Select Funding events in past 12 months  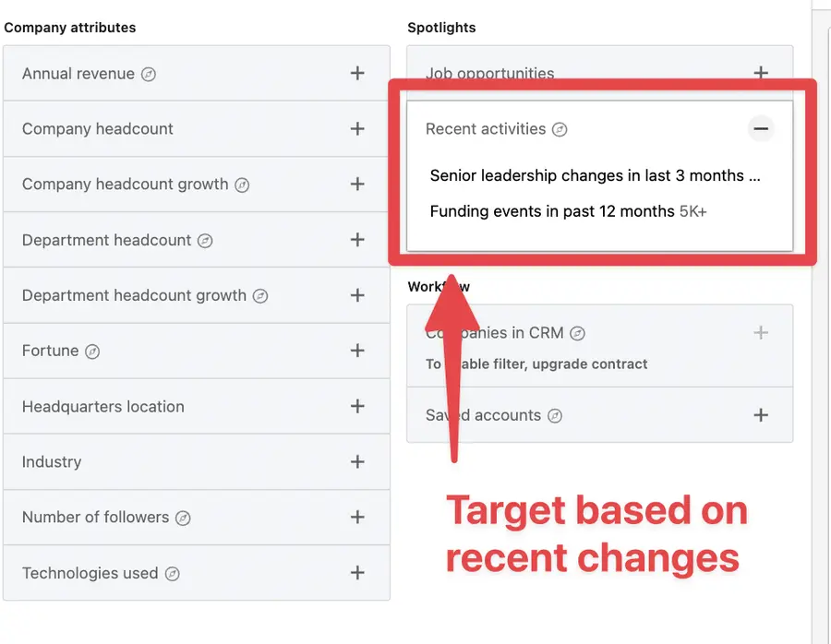[567, 211]
